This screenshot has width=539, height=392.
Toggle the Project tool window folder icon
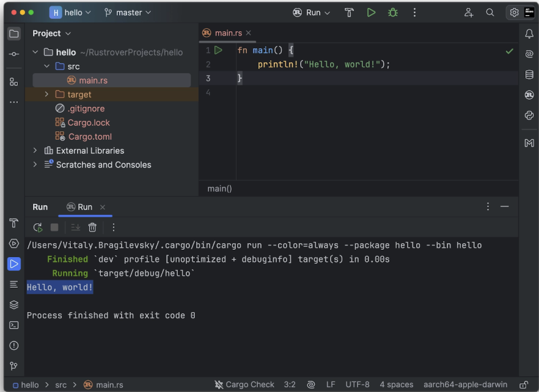[x=13, y=34]
